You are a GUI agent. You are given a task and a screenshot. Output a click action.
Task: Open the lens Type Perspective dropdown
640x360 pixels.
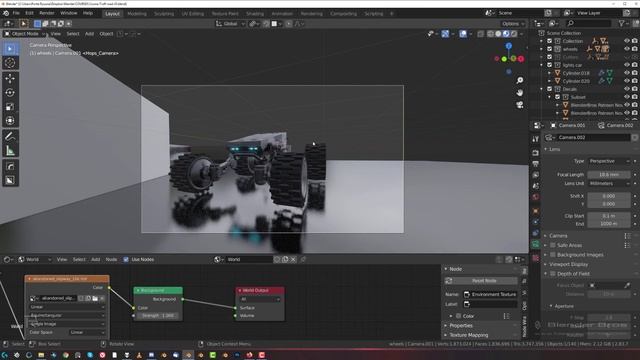pyautogui.click(x=609, y=161)
